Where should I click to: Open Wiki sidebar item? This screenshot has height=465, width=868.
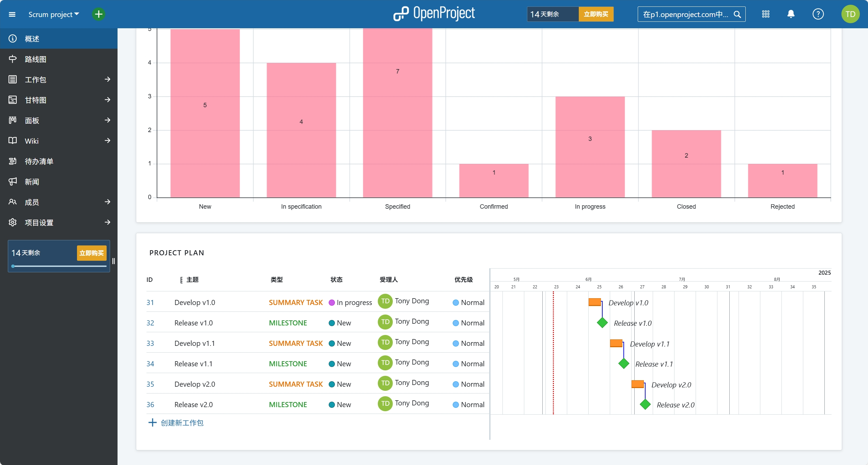49,141
